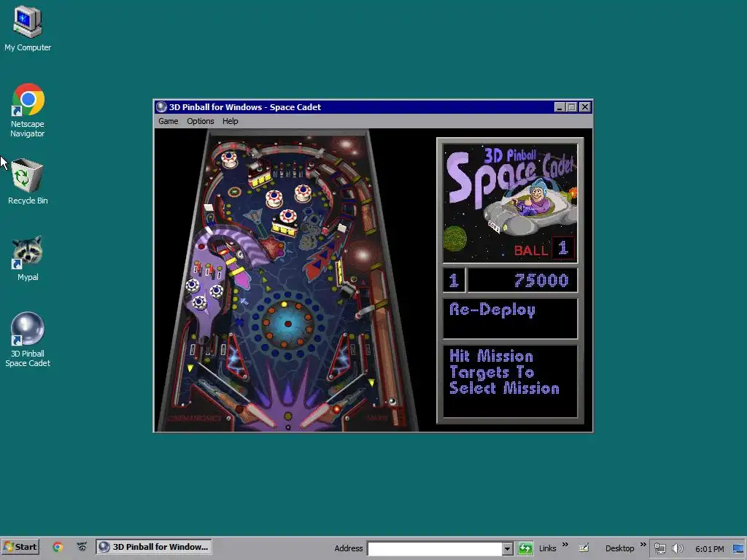This screenshot has width=747, height=560.
Task: Minimize the 3D Pinball window
Action: [x=560, y=107]
